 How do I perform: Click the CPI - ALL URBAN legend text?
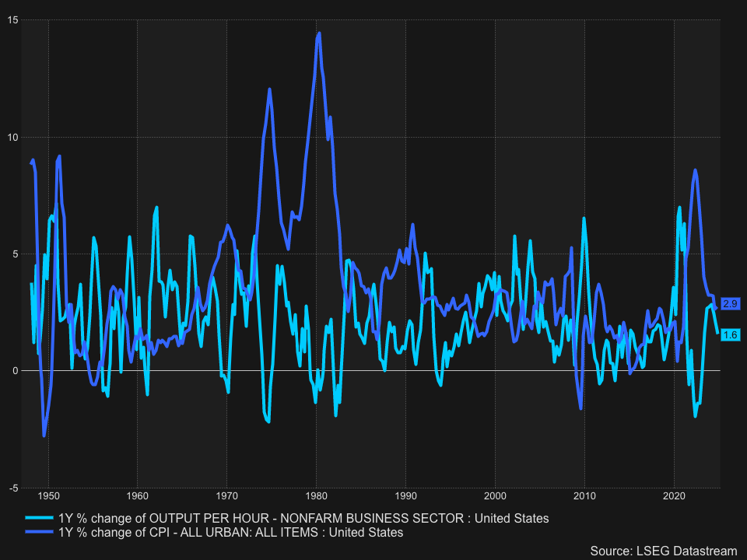(x=230, y=533)
